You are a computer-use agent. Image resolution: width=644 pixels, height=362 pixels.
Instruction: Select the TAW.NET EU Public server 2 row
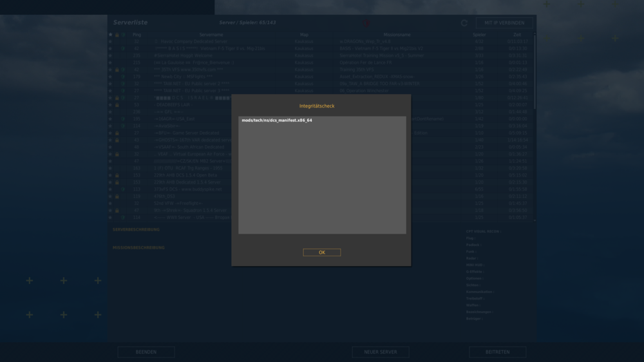tap(320, 83)
